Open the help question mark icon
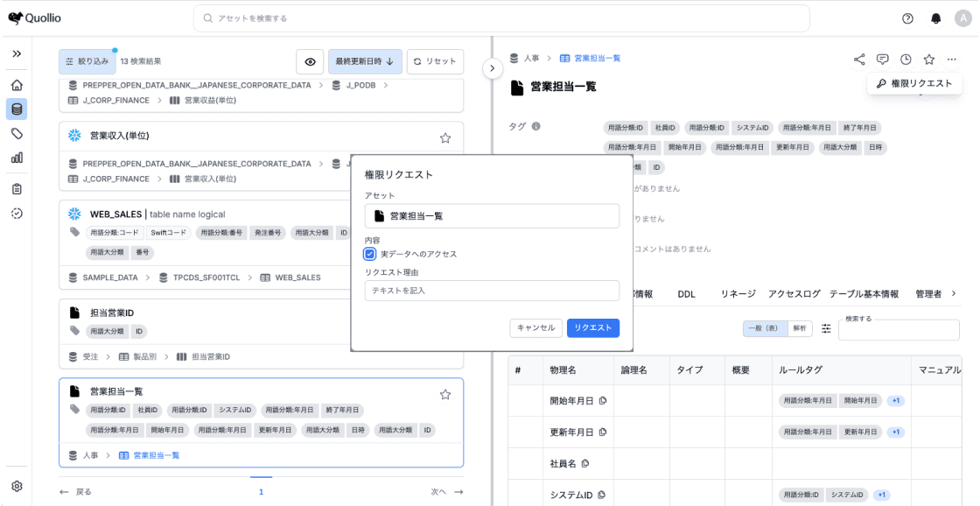Screen dimensions: 980x506 coord(907,18)
